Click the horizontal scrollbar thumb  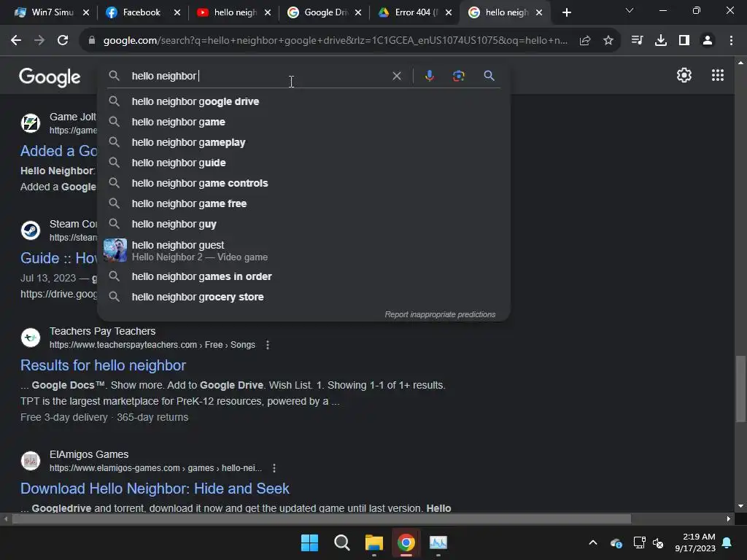pyautogui.click(x=321, y=519)
